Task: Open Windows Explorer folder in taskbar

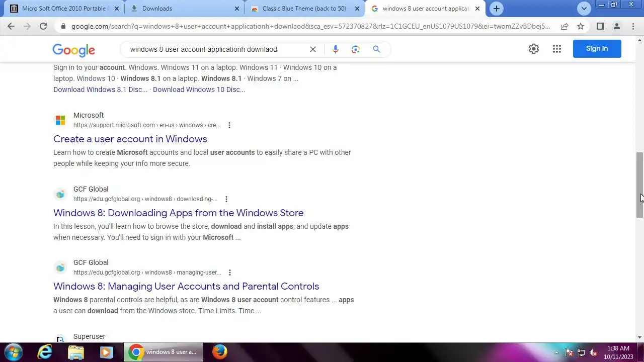Action: (76, 352)
